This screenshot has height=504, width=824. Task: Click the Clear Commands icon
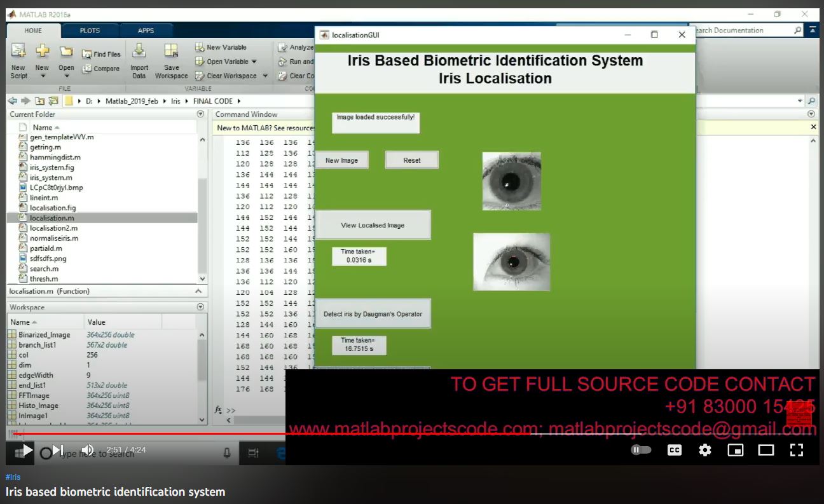pyautogui.click(x=283, y=76)
